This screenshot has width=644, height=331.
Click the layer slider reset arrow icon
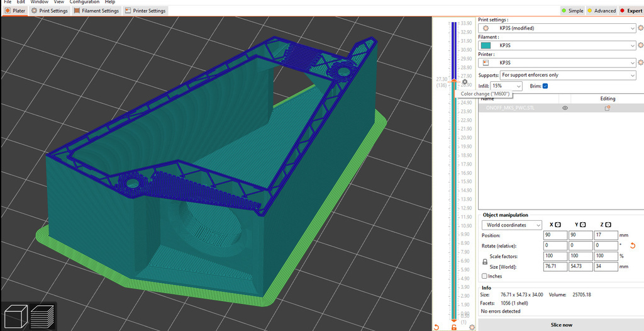coord(436,327)
